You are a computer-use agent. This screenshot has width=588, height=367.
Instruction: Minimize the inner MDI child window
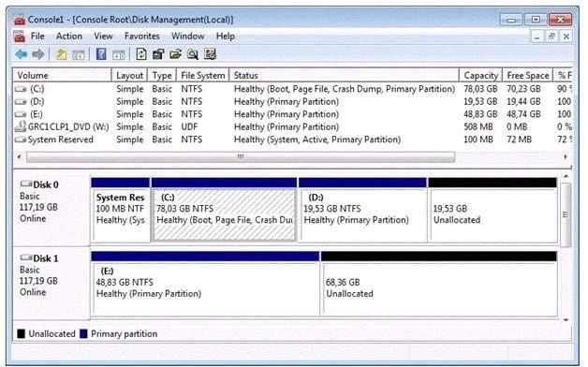(537, 37)
